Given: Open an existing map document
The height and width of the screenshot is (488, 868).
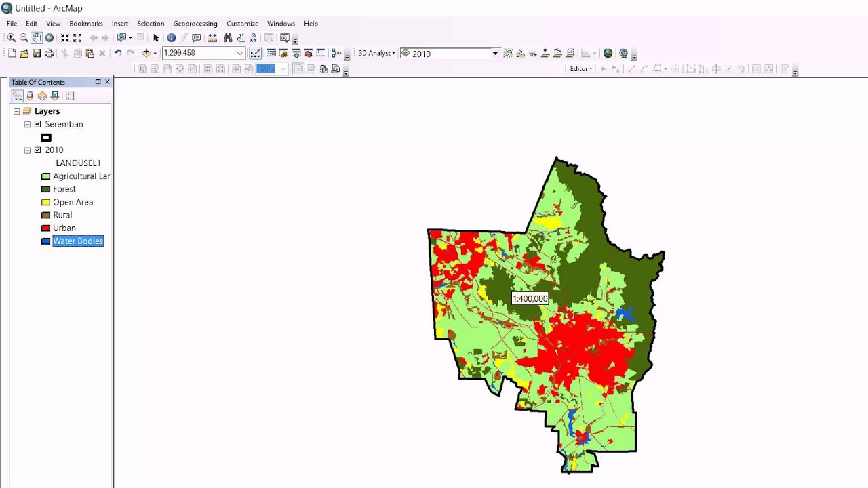Looking at the screenshot, I should click(24, 53).
